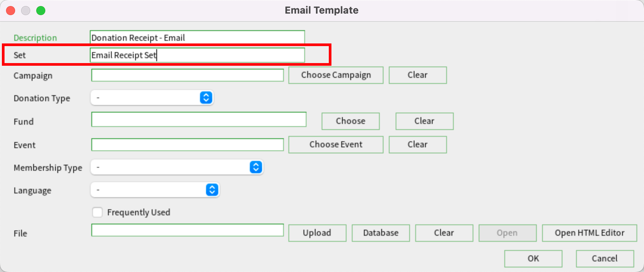644x272 pixels.
Task: Select the Set text field
Action: pos(197,55)
